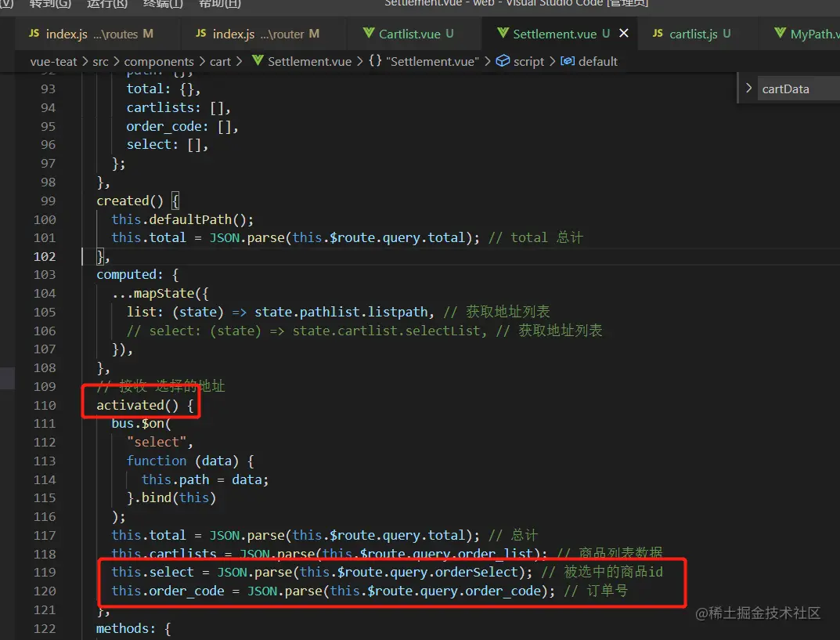
Task: Click line number 102
Action: [x=45, y=257]
